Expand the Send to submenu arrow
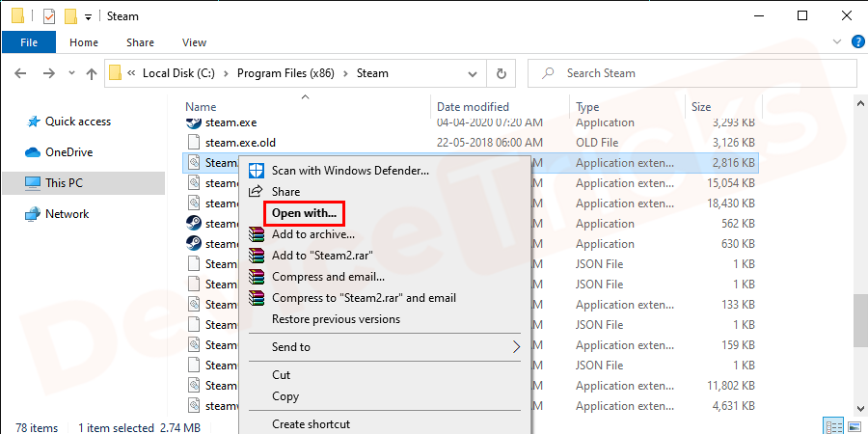 point(516,347)
